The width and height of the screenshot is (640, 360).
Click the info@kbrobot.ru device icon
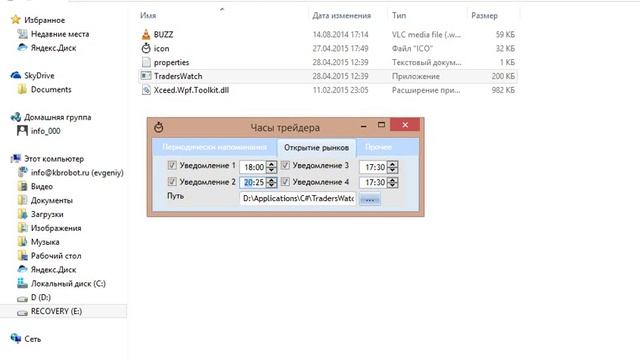coord(22,172)
